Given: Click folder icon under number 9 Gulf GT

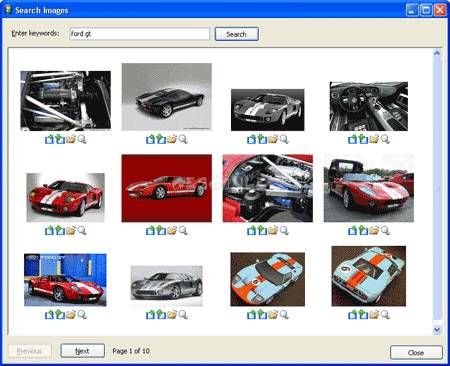Looking at the screenshot, I should click(374, 315).
